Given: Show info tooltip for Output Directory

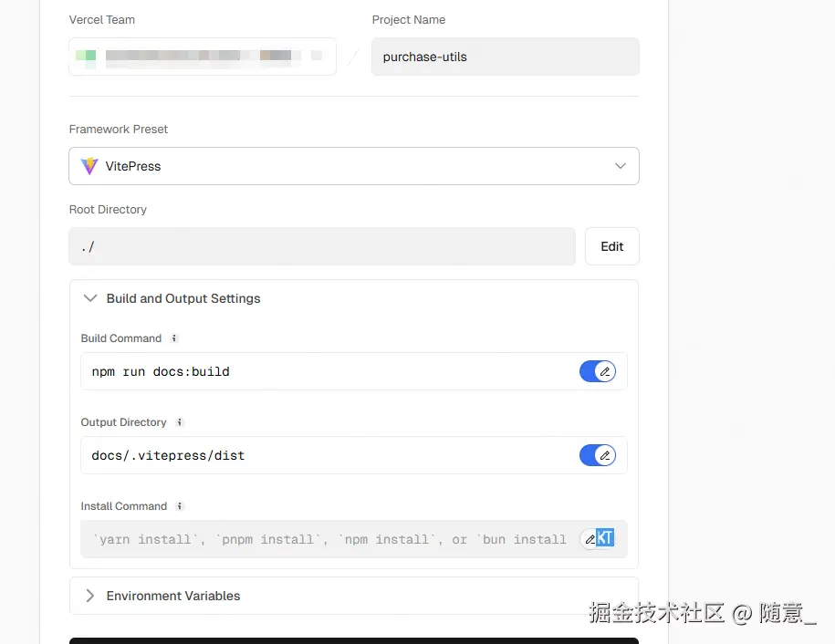Looking at the screenshot, I should tap(180, 422).
